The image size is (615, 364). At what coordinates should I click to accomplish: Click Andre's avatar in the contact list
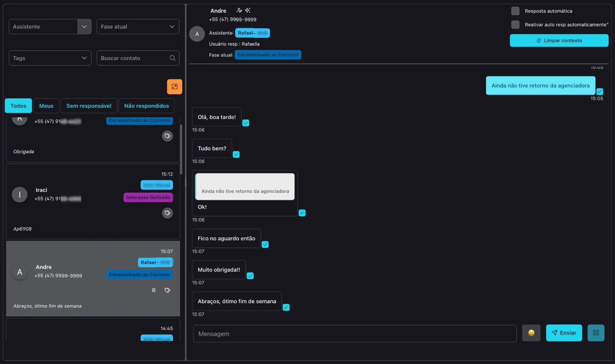point(20,272)
